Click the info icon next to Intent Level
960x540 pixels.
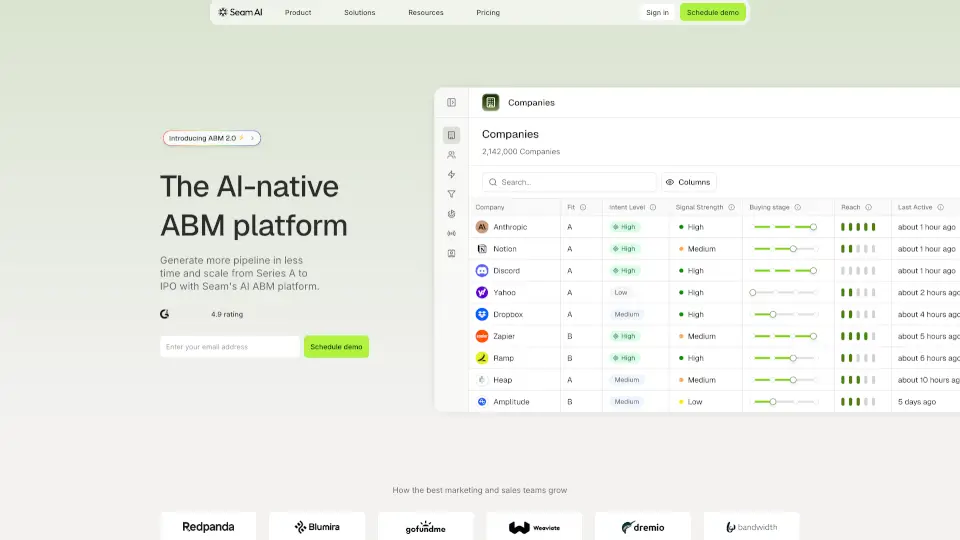pyautogui.click(x=653, y=207)
